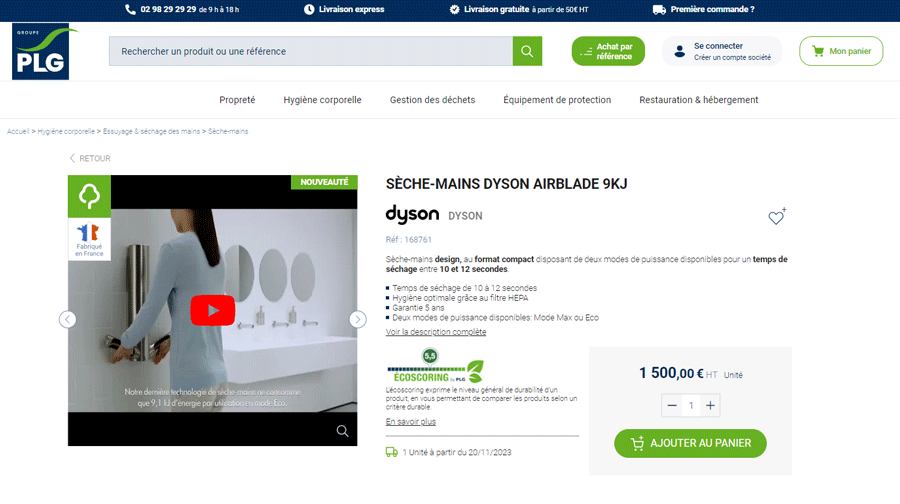Click 'Garantie 5 ans' bullet text
The height and width of the screenshot is (504, 900).
[x=418, y=308]
